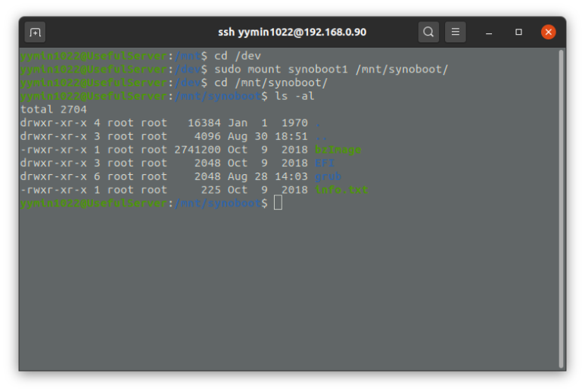The height and width of the screenshot is (392, 585).
Task: Open the hamburger menu
Action: coord(455,32)
